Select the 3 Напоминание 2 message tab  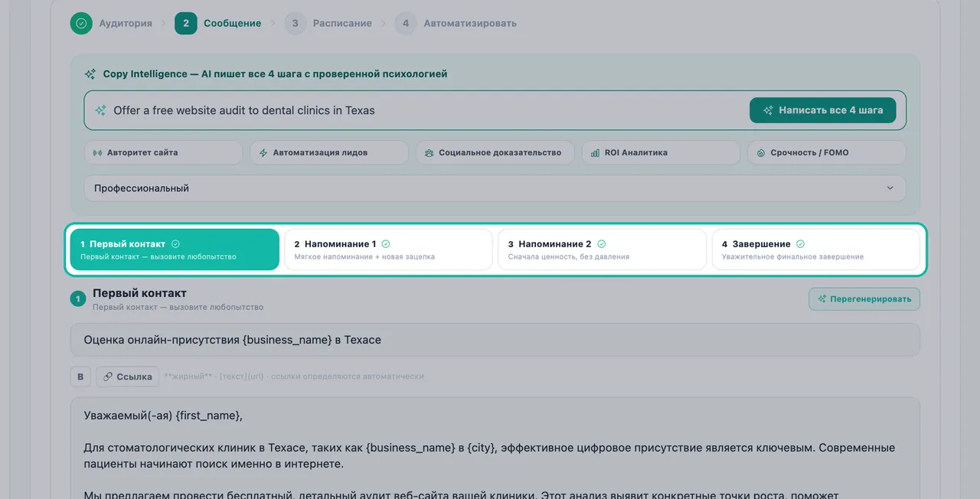(602, 249)
